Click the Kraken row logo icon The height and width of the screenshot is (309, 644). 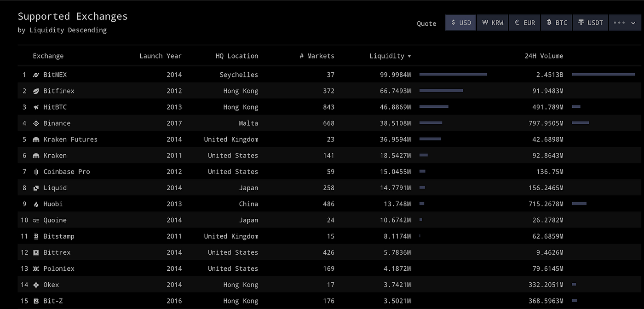36,156
